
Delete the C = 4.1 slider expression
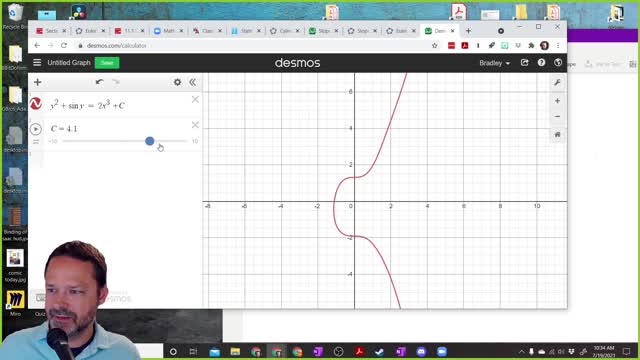click(195, 125)
